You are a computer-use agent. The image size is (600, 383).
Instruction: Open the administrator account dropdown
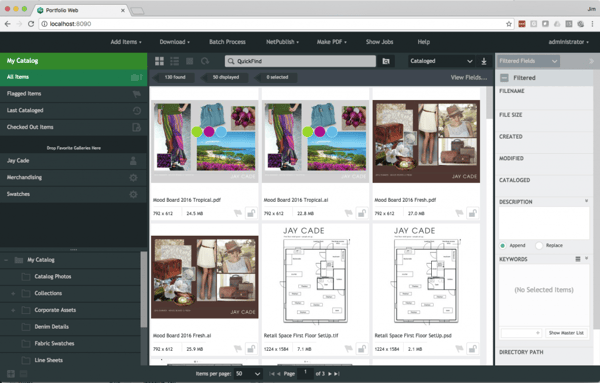(x=568, y=42)
